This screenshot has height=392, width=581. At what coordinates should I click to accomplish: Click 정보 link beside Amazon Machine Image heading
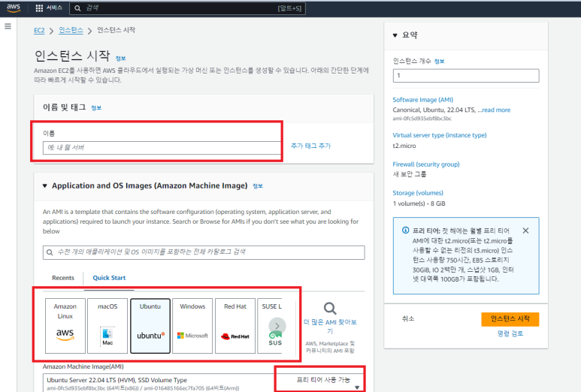click(x=258, y=186)
